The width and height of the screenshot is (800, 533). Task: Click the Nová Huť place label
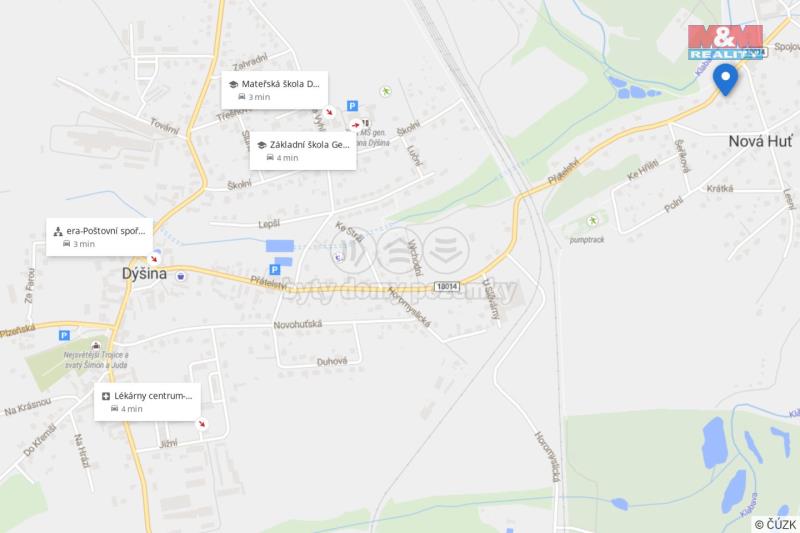pyautogui.click(x=760, y=141)
